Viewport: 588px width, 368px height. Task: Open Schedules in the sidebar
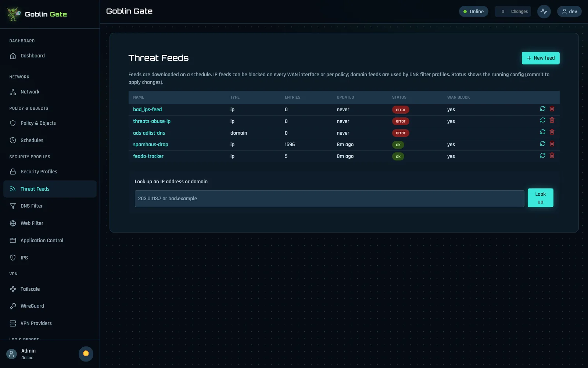coord(50,140)
